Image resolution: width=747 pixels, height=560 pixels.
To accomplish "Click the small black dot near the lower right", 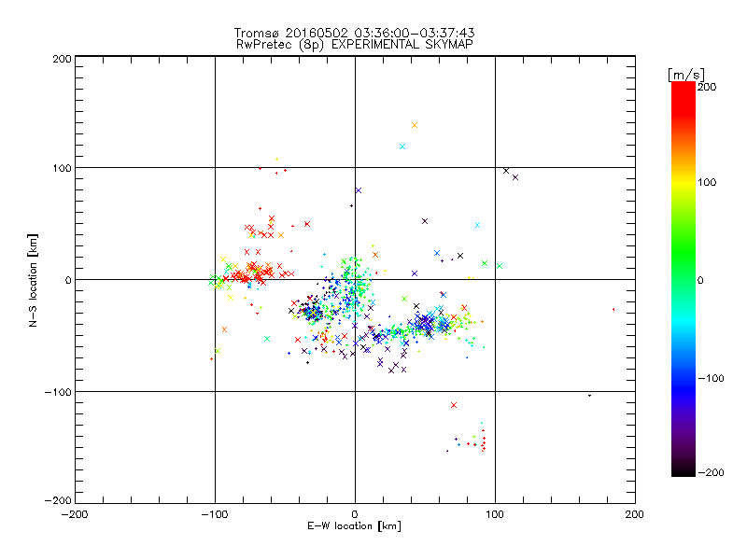I will coord(590,396).
